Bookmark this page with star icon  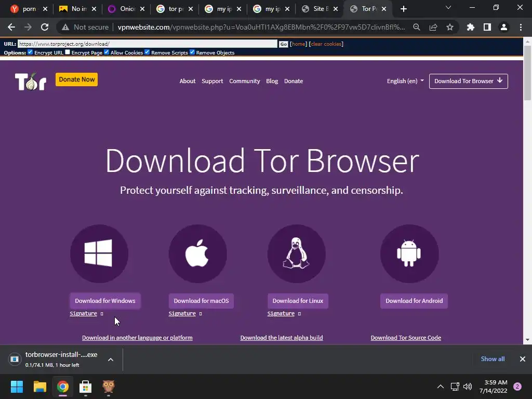coord(450,27)
